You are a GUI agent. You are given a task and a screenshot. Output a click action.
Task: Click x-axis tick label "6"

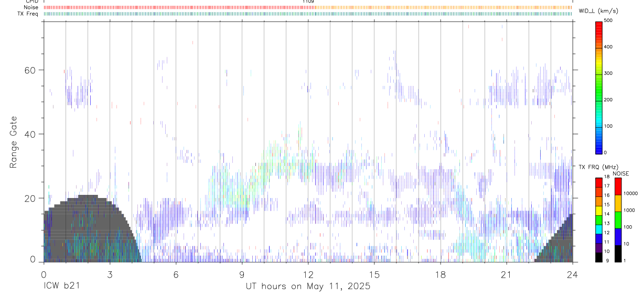[176, 274]
